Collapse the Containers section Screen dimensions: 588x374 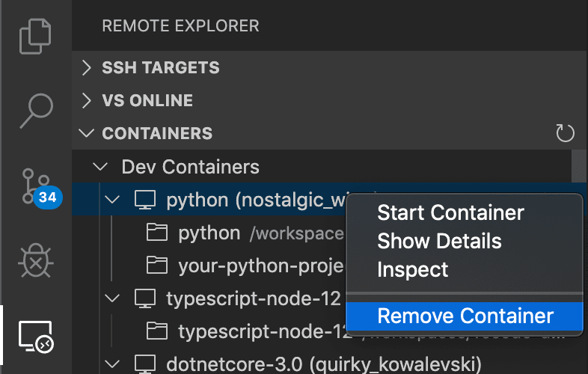[x=88, y=134]
